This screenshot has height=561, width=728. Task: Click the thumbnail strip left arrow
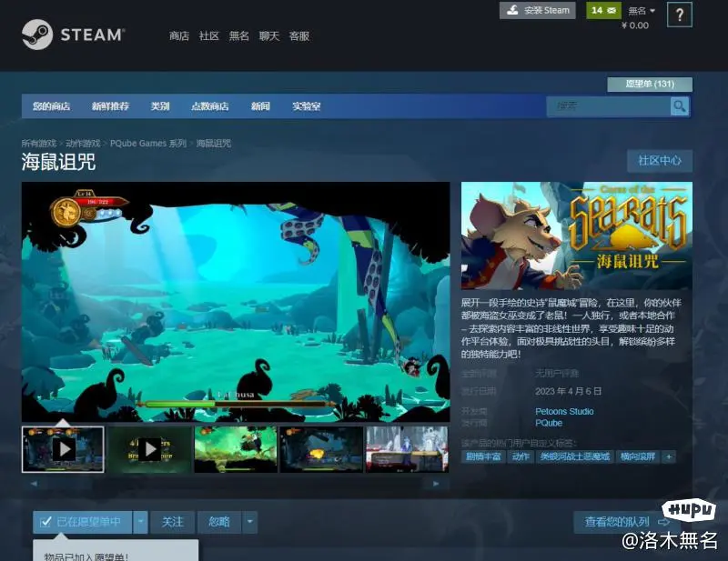pos(34,484)
